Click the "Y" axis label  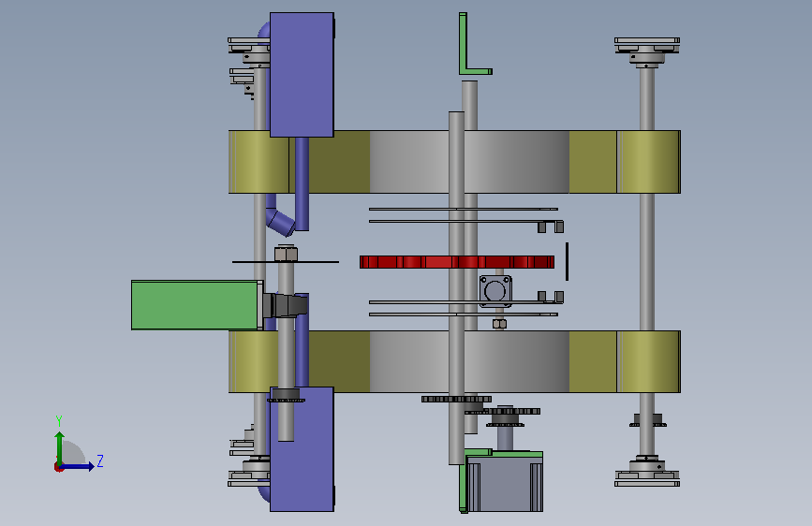click(x=59, y=421)
